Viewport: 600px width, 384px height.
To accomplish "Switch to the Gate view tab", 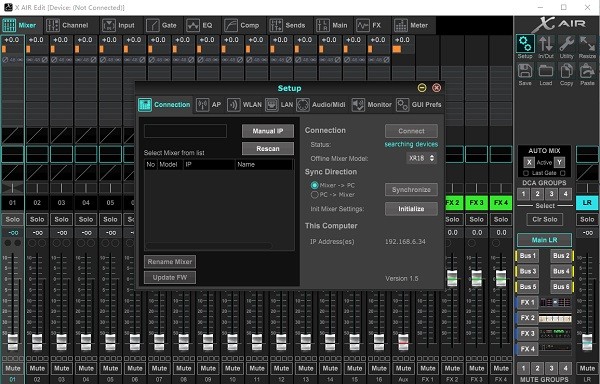I will pos(161,25).
